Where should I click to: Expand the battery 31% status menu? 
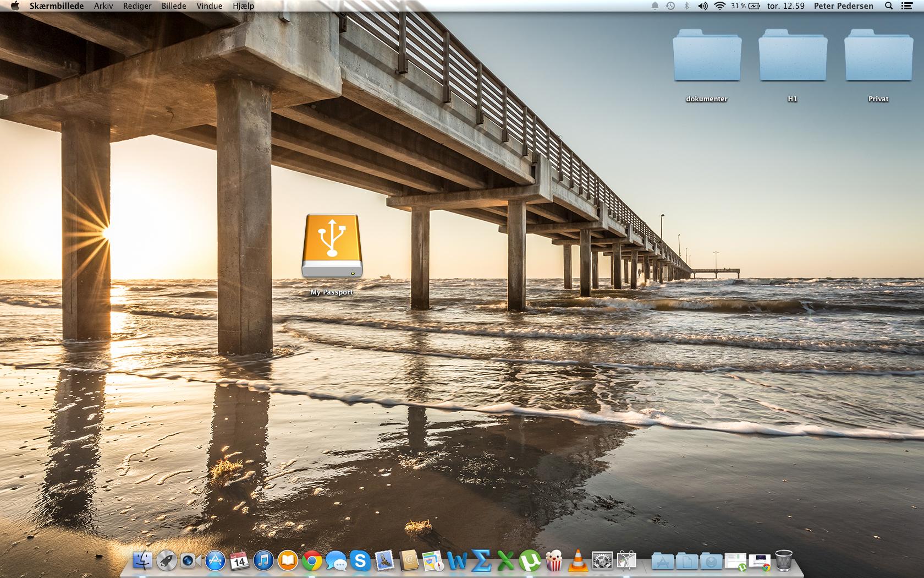(x=745, y=6)
